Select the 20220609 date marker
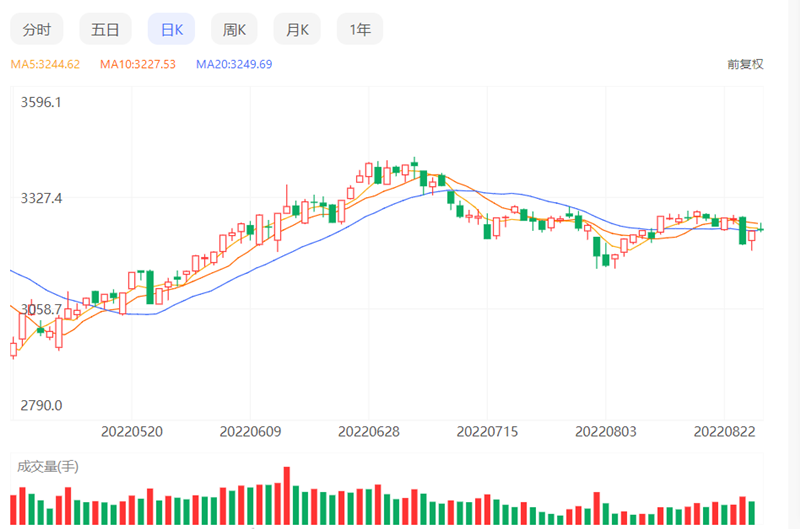Screen dimensions: 800x529 [250, 432]
